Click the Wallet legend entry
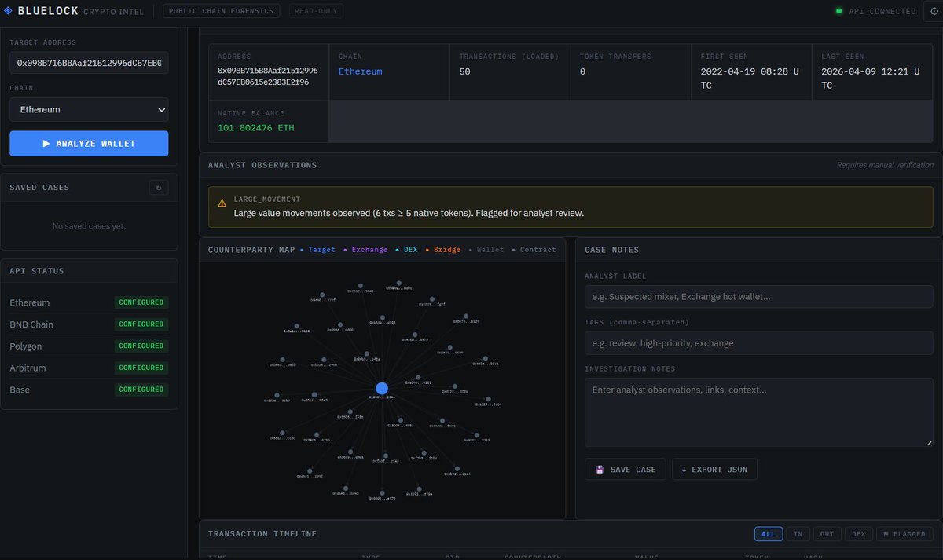This screenshot has width=943, height=560. click(486, 250)
